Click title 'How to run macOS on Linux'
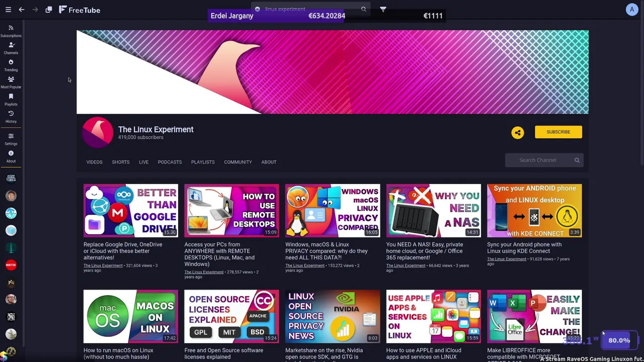Screen dimensions: 644x362 pyautogui.click(x=118, y=353)
